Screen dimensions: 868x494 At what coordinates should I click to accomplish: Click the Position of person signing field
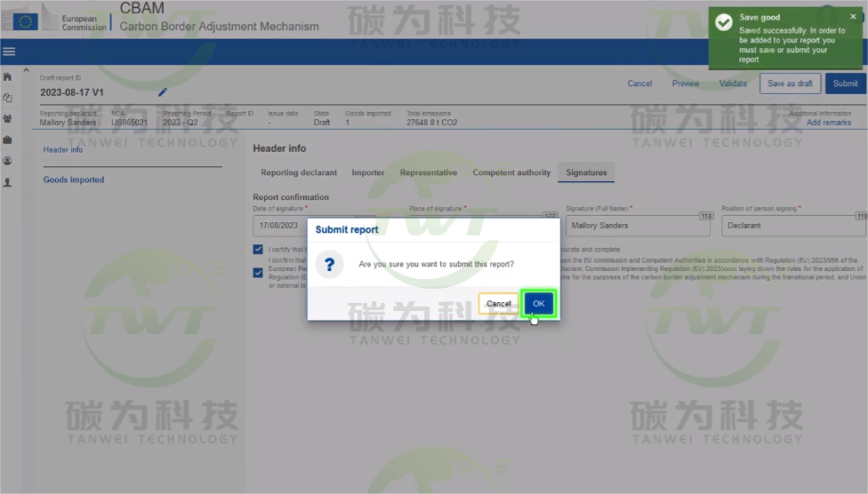[794, 226]
